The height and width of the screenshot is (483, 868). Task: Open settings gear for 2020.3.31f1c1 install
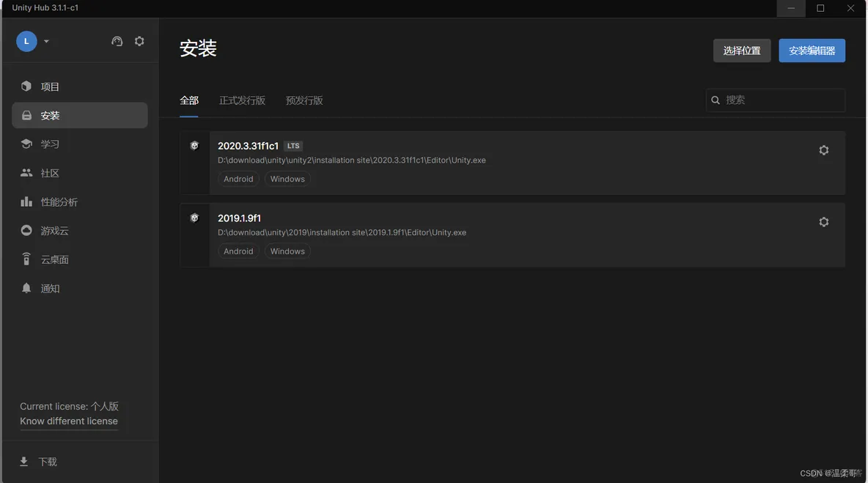click(x=823, y=150)
